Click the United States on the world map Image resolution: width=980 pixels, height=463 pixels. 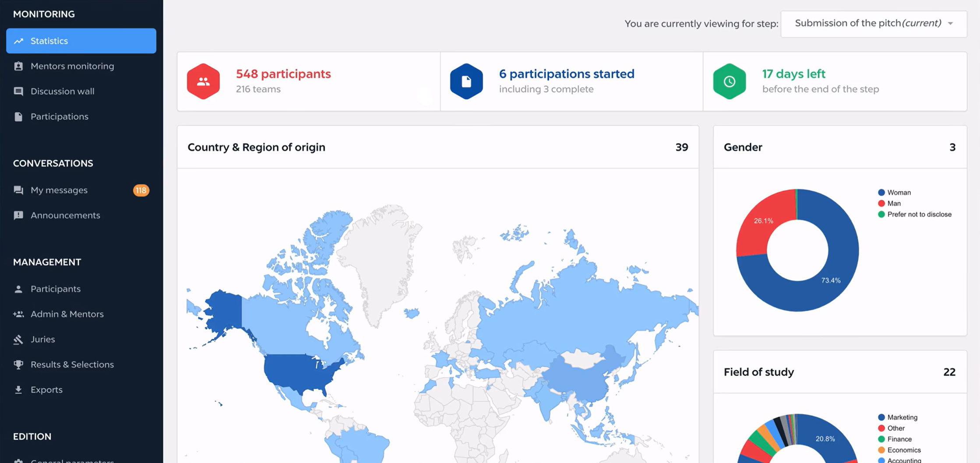(x=298, y=371)
